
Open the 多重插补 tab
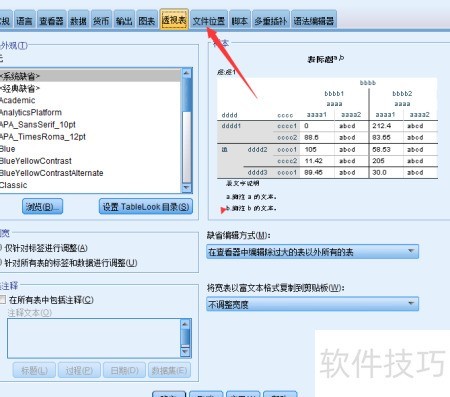[271, 21]
